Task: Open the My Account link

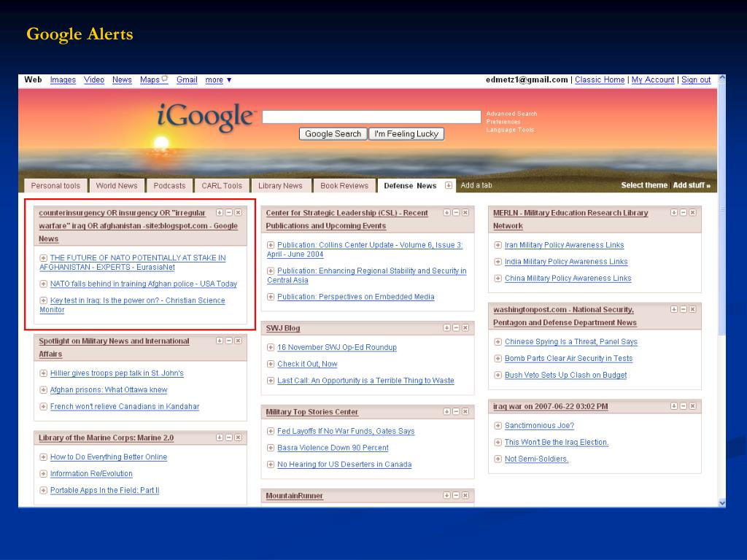Action: 653,80
